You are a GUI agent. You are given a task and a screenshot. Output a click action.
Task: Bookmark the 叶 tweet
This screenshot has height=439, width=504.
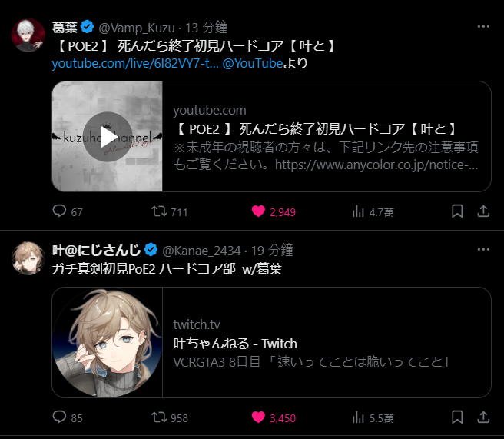(457, 417)
